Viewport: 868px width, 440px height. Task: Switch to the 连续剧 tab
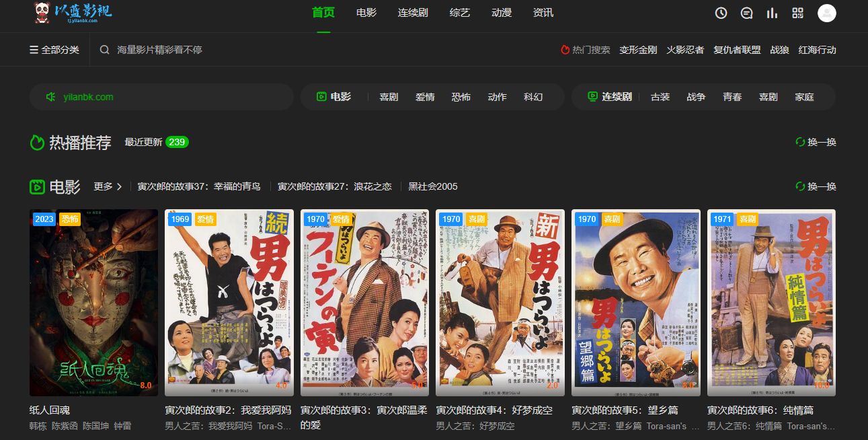click(x=413, y=13)
